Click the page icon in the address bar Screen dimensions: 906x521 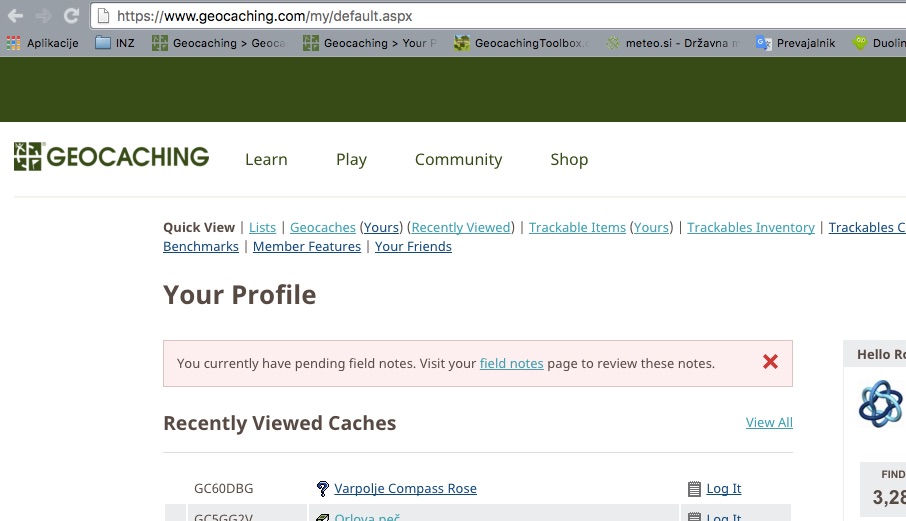point(103,16)
